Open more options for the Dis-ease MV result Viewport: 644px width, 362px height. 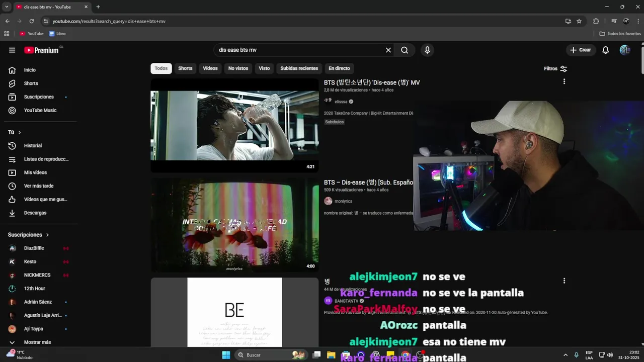564,81
